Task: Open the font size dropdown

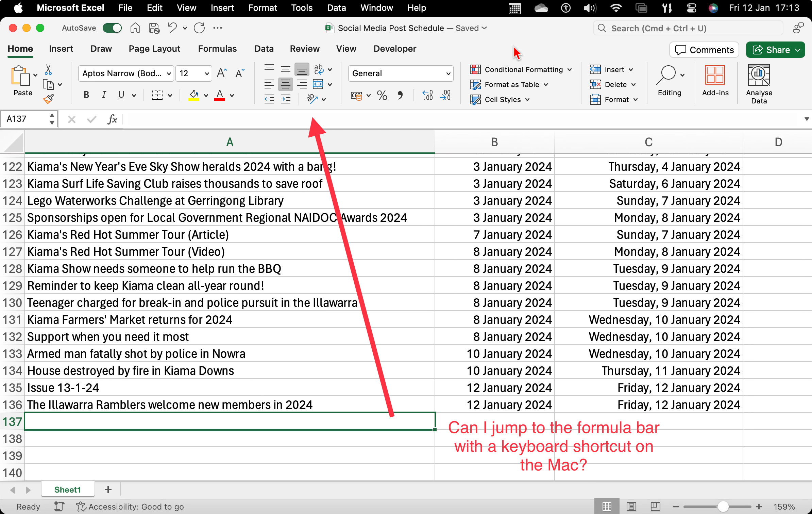Action: (206, 73)
